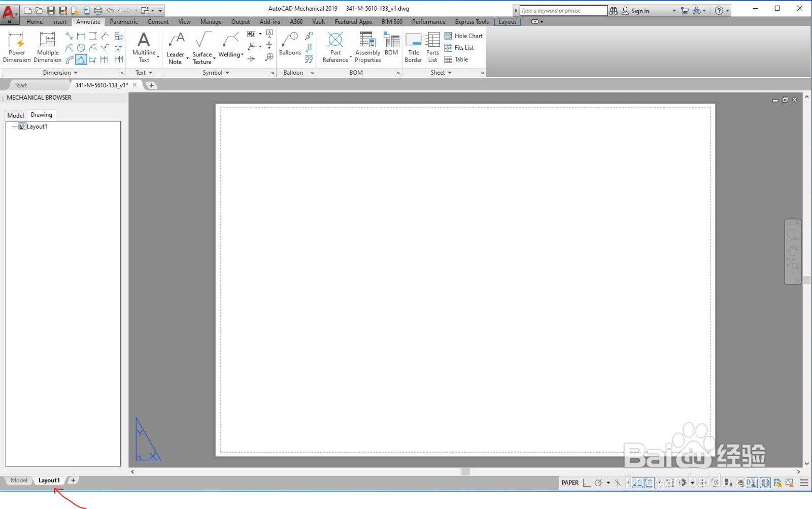Select the Power Dimension tool
This screenshot has width=812, height=509.
coord(17,47)
